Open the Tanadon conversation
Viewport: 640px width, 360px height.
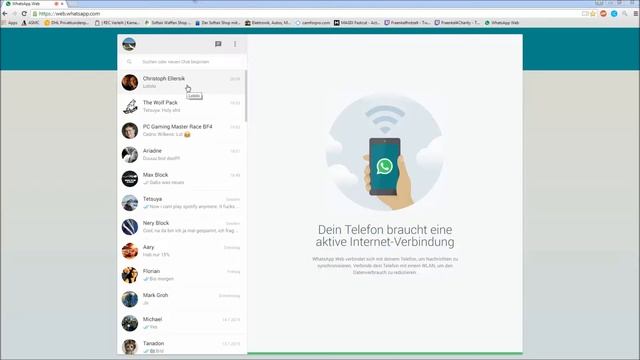[x=182, y=345]
